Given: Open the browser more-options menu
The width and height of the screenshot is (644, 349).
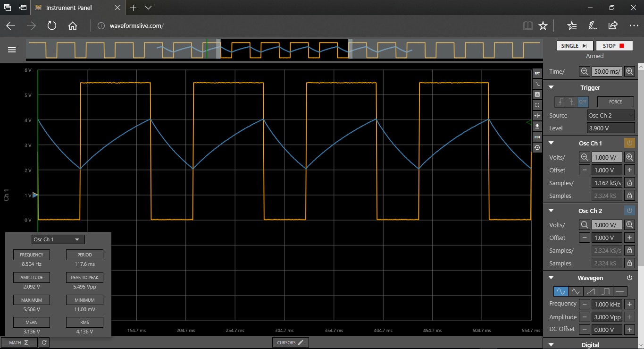Looking at the screenshot, I should (x=634, y=26).
